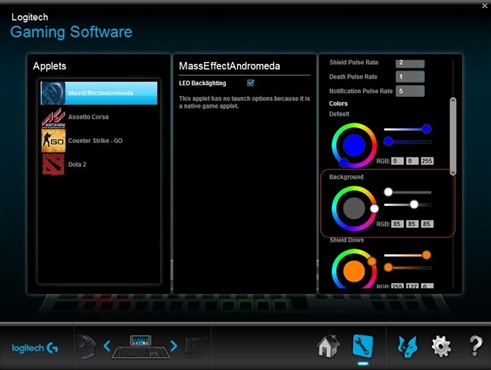Screen dimensions: 491x370
Task: Toggle the LED Backlighting checkbox
Action: tap(251, 83)
